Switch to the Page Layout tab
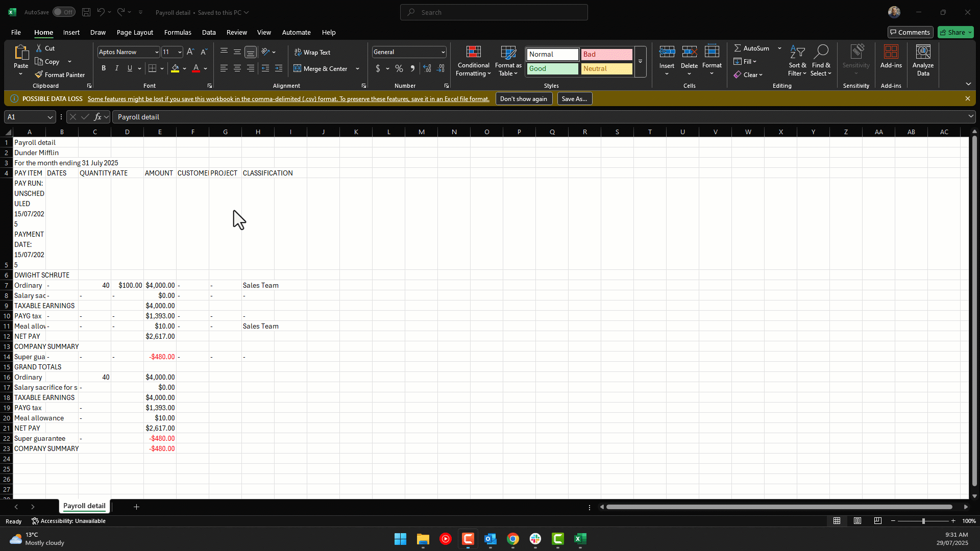This screenshot has height=551, width=980. 135,32
